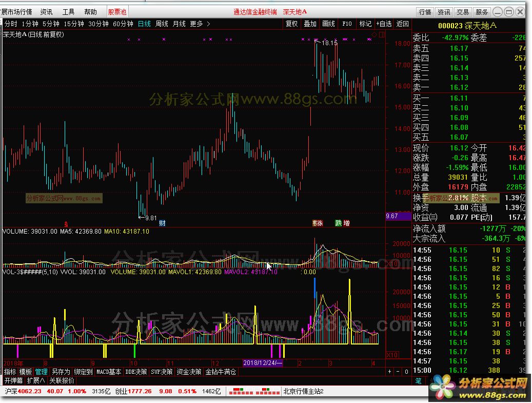Click the 标记 mark button

(x=365, y=24)
